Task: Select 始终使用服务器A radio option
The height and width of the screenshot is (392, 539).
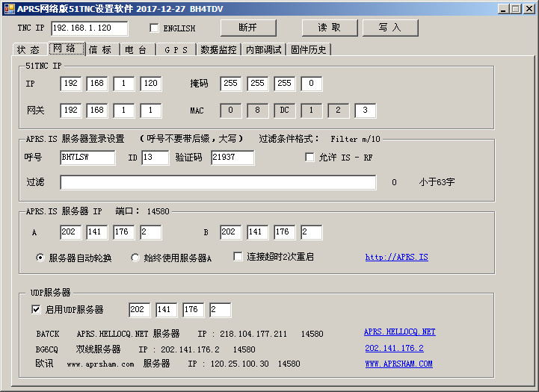Action: coord(135,258)
